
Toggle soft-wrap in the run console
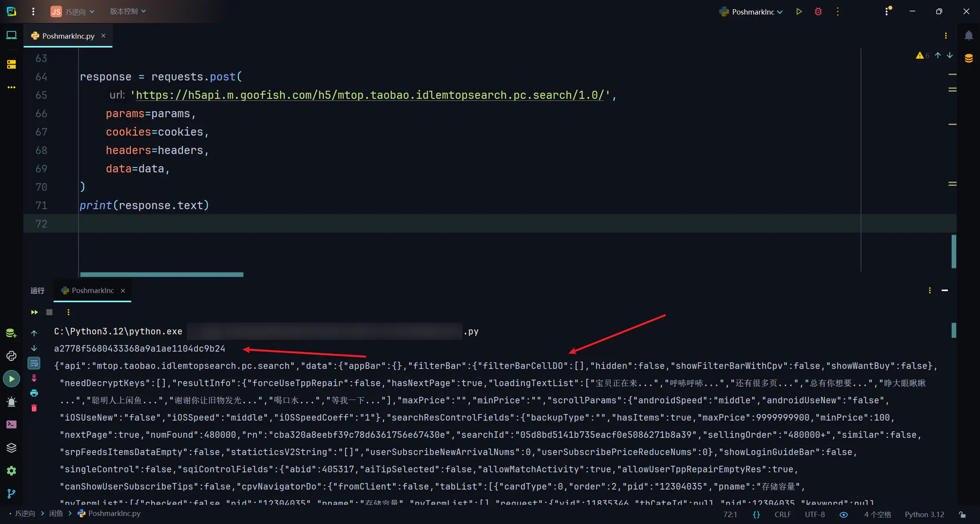[34, 363]
